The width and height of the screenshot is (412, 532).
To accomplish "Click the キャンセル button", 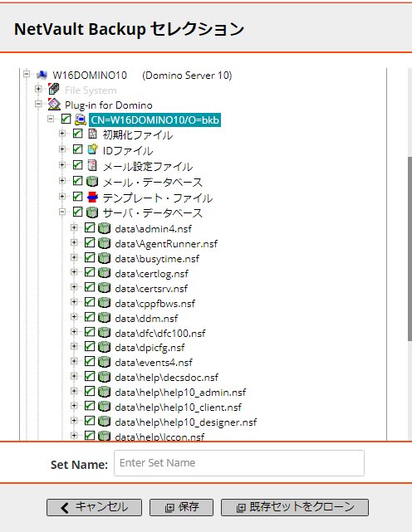I will [94, 507].
